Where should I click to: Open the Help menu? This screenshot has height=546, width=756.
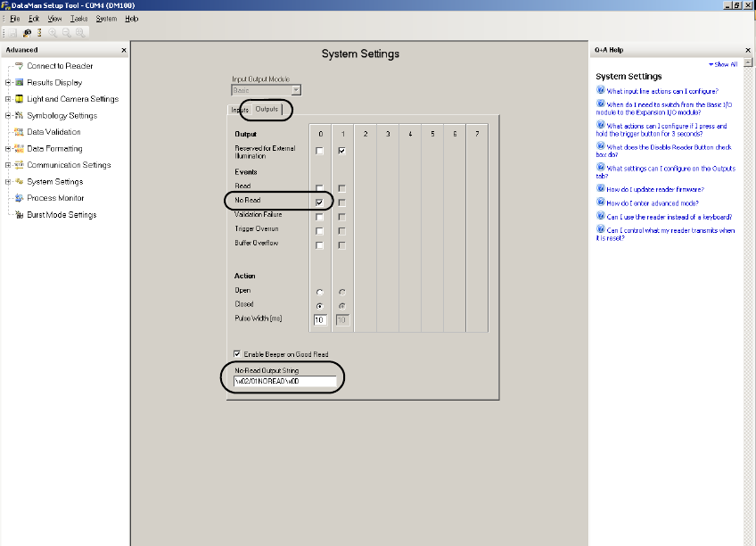click(x=132, y=19)
